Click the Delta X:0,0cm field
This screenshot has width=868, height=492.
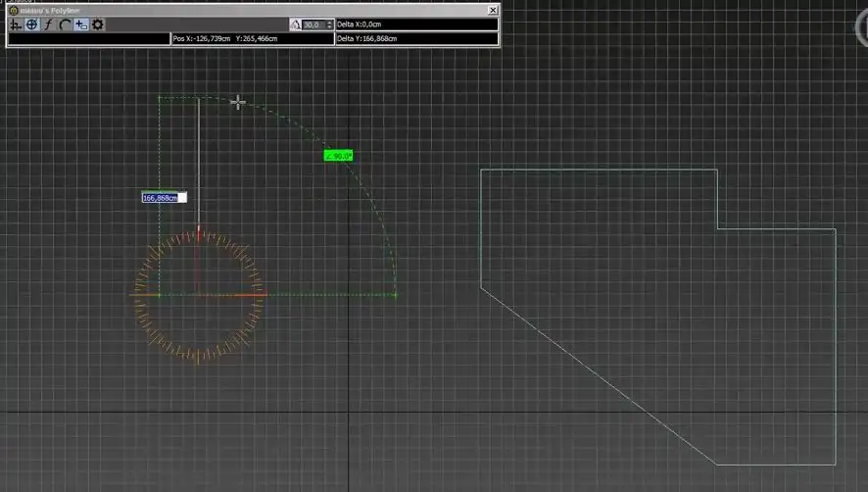[416, 25]
